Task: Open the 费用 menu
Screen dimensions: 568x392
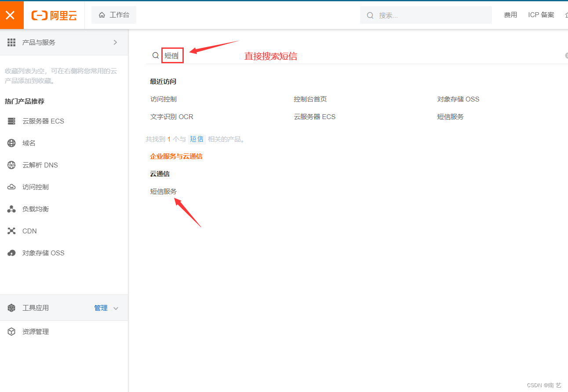Action: tap(510, 15)
